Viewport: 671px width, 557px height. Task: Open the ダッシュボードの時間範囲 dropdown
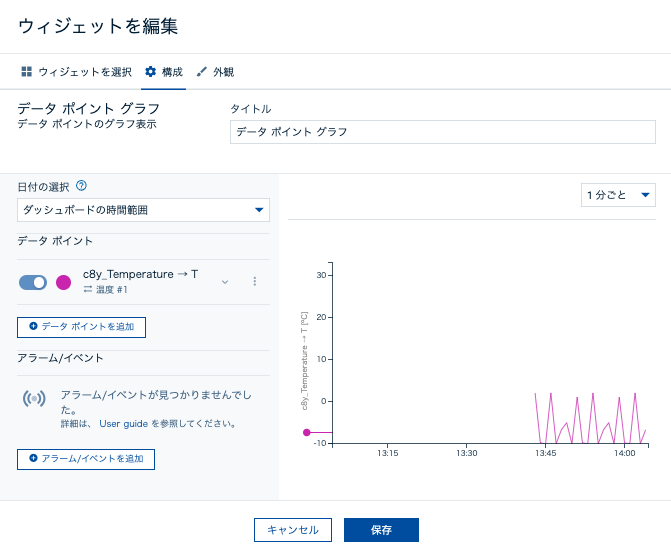(143, 210)
